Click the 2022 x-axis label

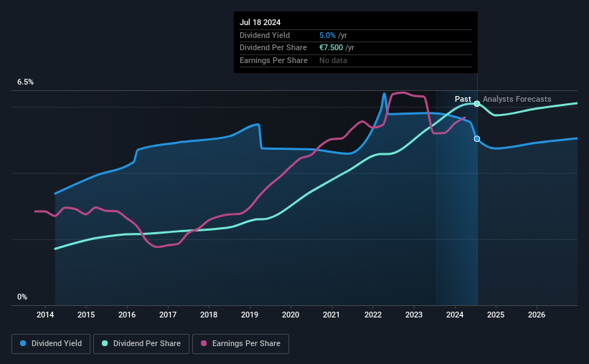(373, 315)
